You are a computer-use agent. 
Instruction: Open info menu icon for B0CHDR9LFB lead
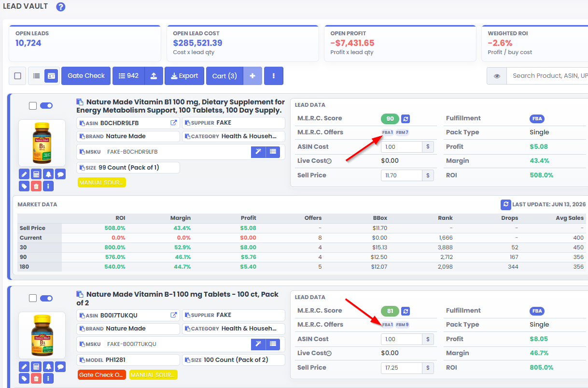point(48,186)
